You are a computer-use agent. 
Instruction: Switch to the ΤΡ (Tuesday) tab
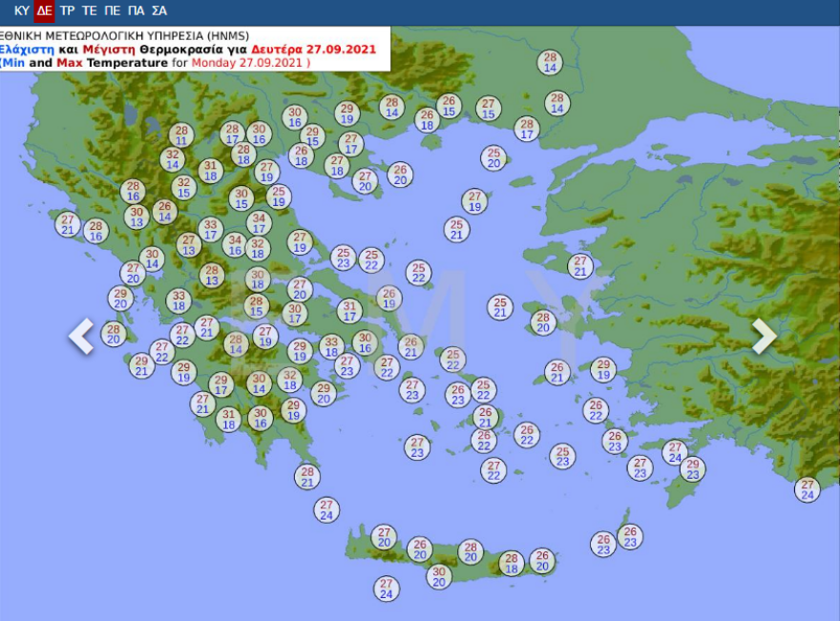[x=67, y=11]
